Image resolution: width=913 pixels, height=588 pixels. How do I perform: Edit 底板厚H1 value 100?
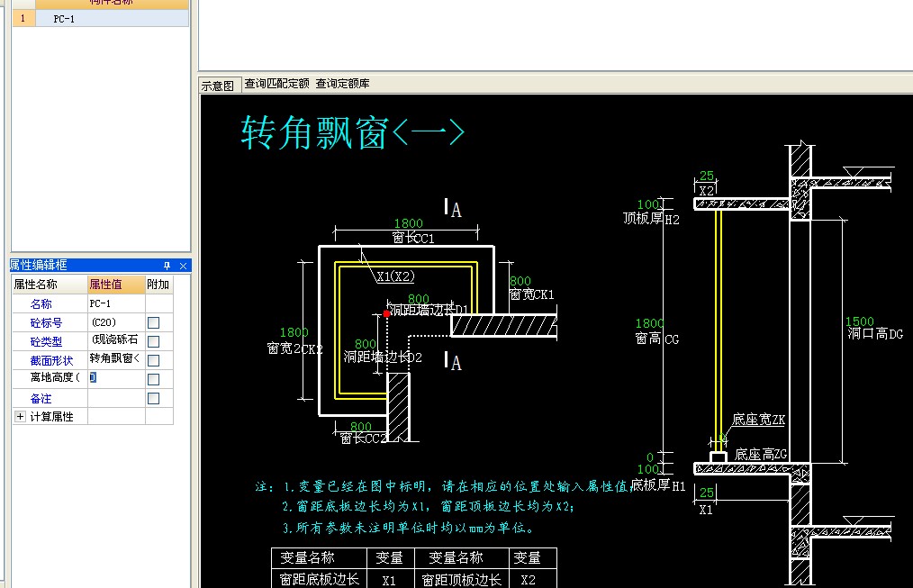point(648,469)
